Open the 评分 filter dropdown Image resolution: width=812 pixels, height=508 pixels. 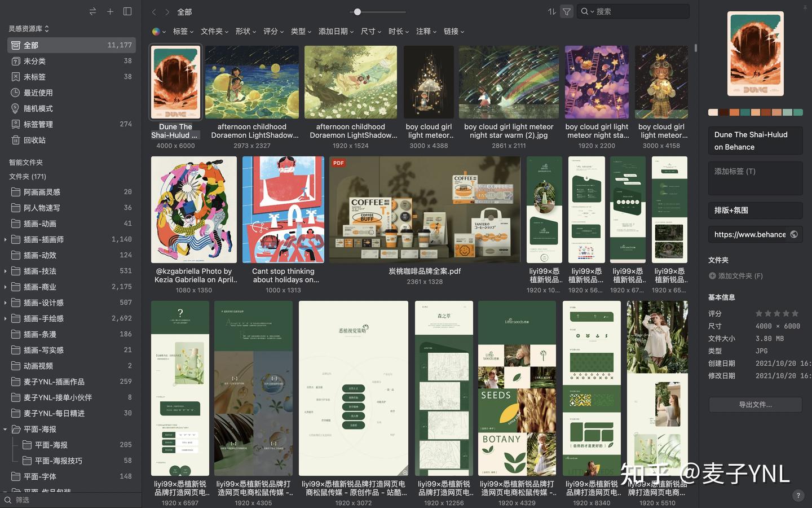point(273,32)
